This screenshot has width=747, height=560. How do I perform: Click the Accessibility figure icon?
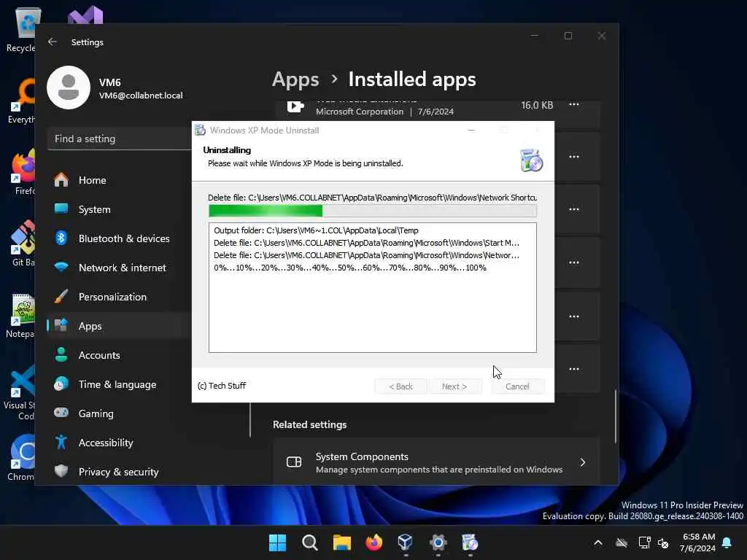(x=61, y=443)
